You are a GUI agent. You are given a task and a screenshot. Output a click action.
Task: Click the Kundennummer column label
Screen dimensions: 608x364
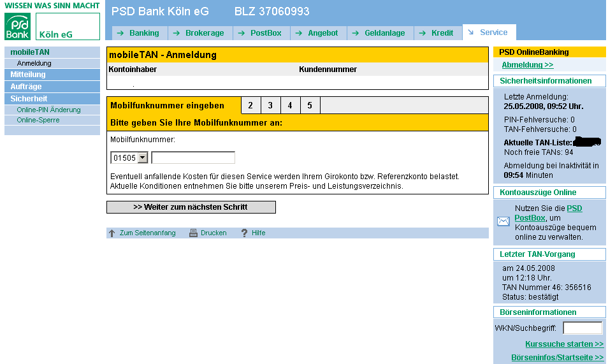tap(328, 69)
